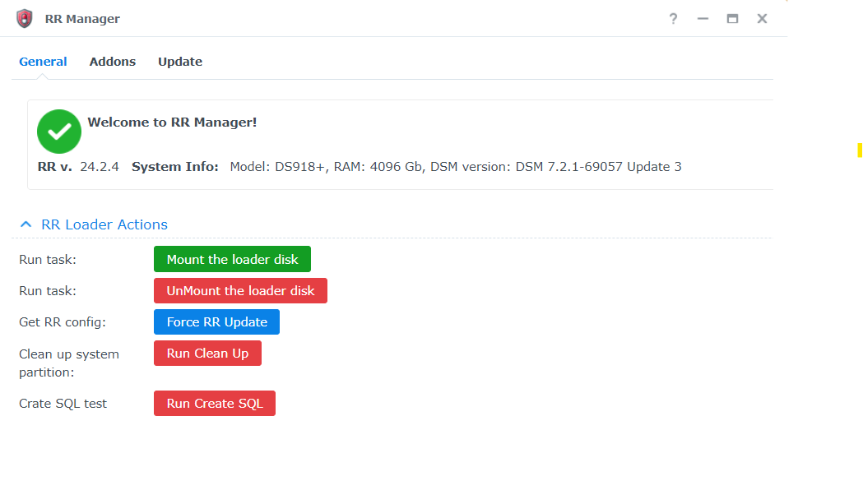Click the Clean up system partition: label

tap(69, 363)
